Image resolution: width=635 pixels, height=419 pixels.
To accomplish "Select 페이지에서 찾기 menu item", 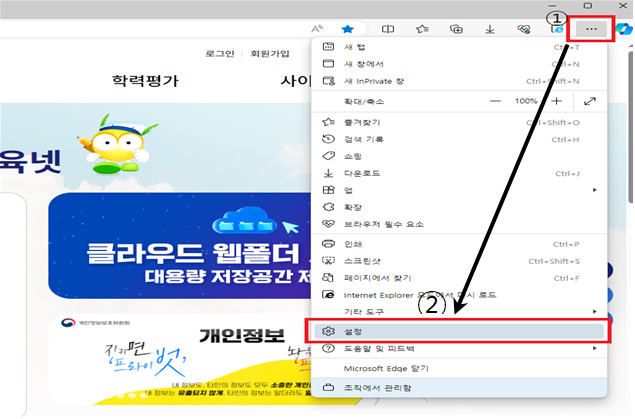I will (459, 278).
